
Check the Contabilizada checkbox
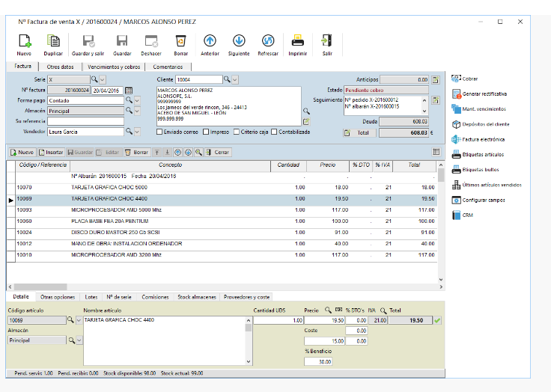point(274,132)
